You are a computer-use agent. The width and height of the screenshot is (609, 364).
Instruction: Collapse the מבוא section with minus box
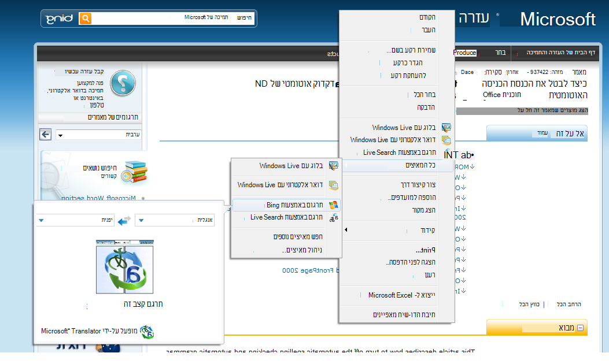click(x=580, y=328)
